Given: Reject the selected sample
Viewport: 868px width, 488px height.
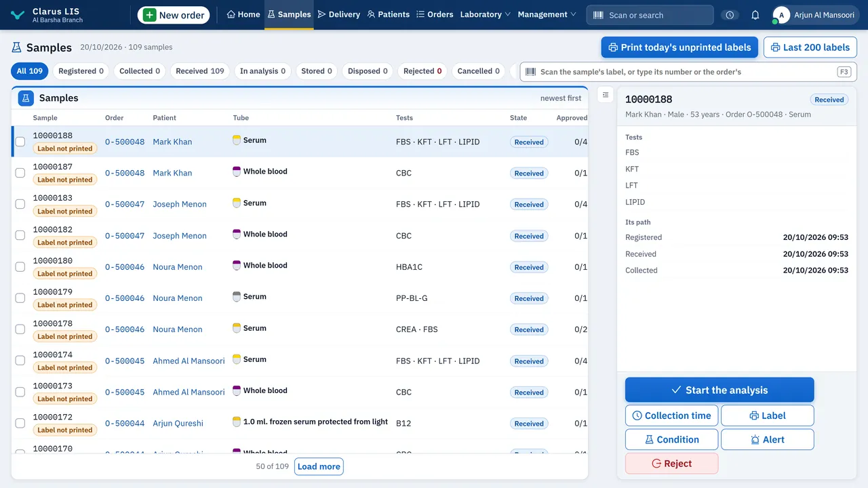Looking at the screenshot, I should click(x=671, y=464).
